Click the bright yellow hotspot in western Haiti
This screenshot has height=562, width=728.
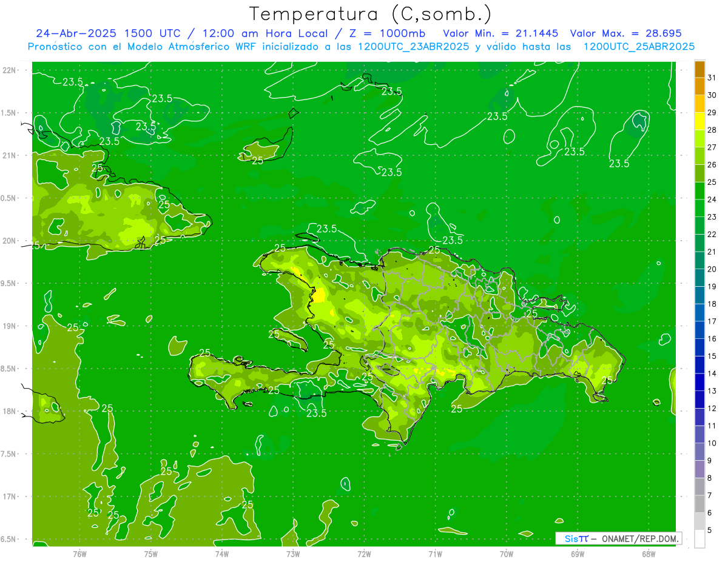click(x=318, y=295)
